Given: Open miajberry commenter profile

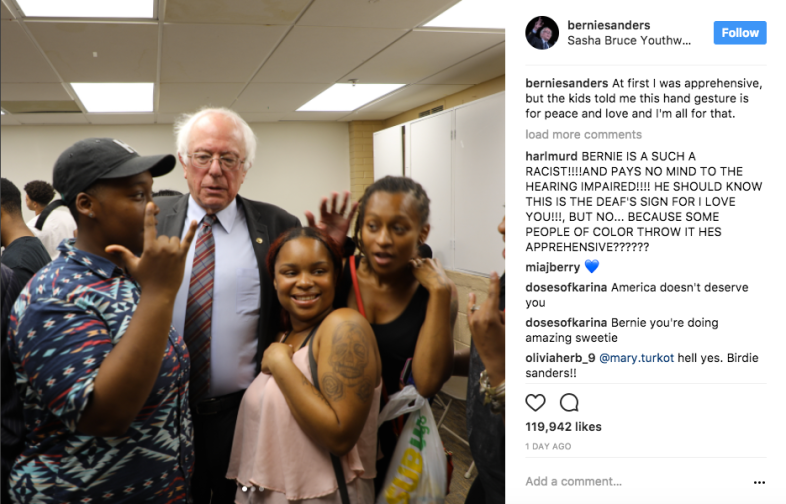Looking at the screenshot, I should pyautogui.click(x=552, y=267).
